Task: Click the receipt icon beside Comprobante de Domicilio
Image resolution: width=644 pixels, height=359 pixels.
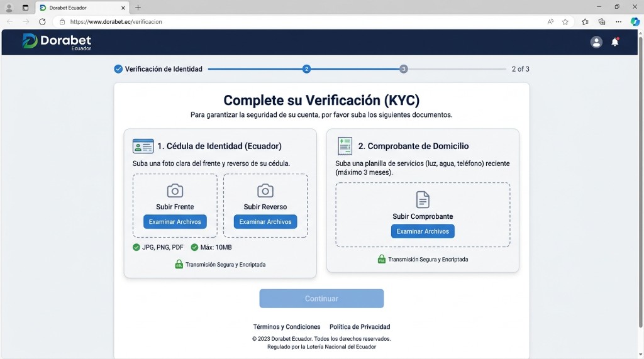Action: (x=345, y=146)
